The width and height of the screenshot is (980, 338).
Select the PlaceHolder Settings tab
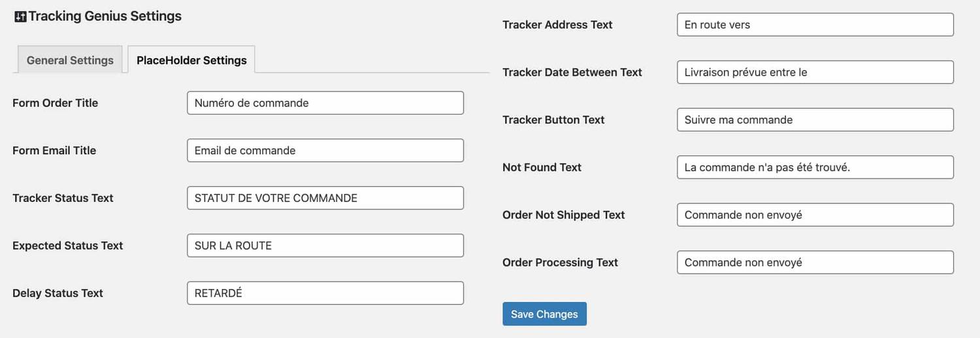(x=191, y=60)
